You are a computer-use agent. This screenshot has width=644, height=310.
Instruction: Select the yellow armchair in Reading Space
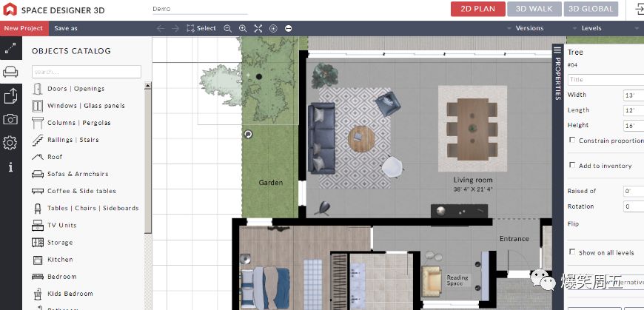coord(432,281)
